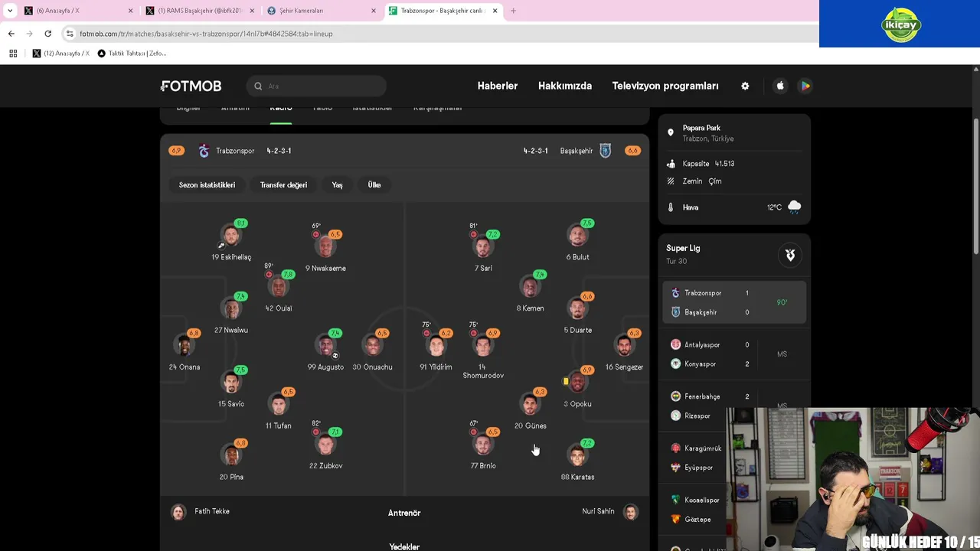Image resolution: width=980 pixels, height=551 pixels.
Task: Open player 91 Yıldırım avatar
Action: 436,345
